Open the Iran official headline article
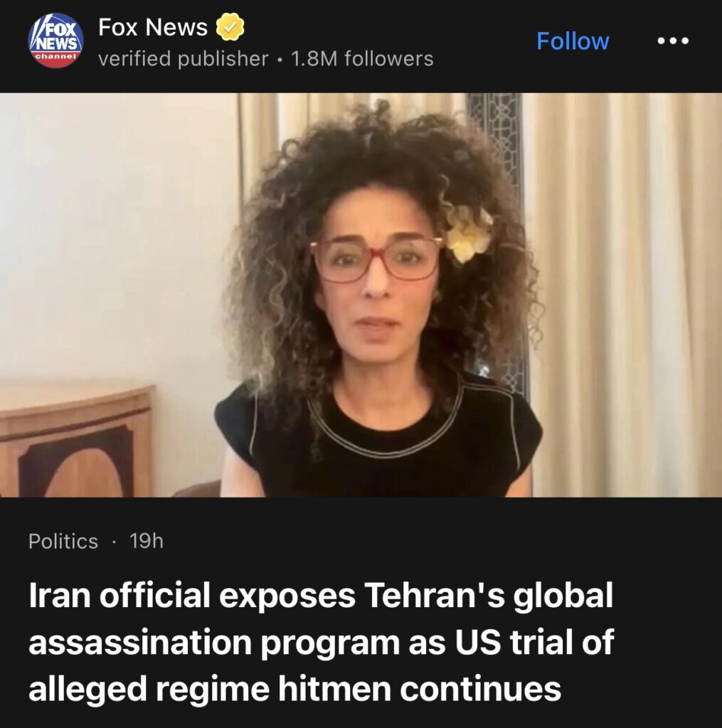Screen dimensions: 722x728 click(x=322, y=641)
